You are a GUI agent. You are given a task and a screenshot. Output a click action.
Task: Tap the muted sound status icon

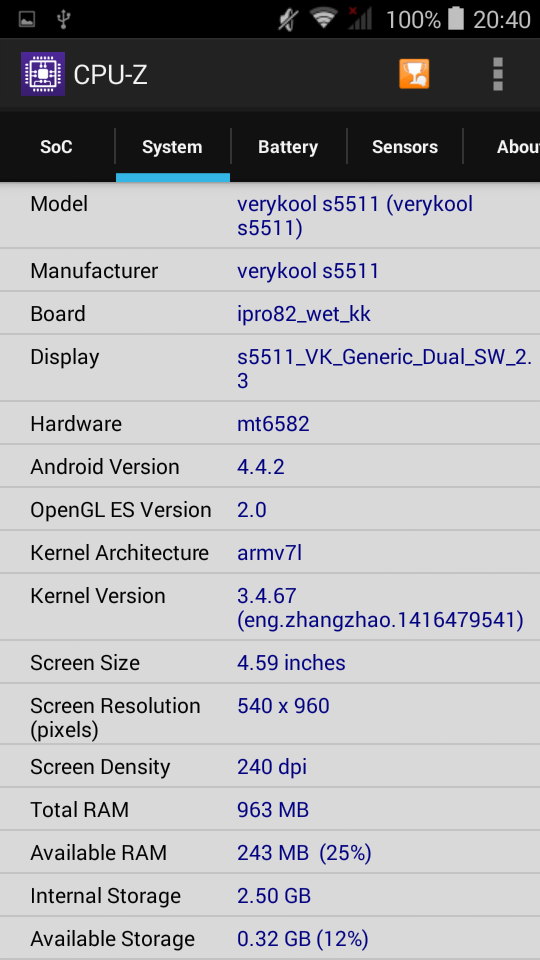286,19
